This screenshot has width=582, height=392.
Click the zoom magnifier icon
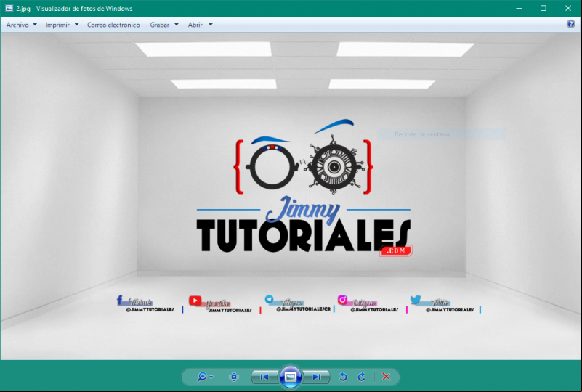click(202, 377)
